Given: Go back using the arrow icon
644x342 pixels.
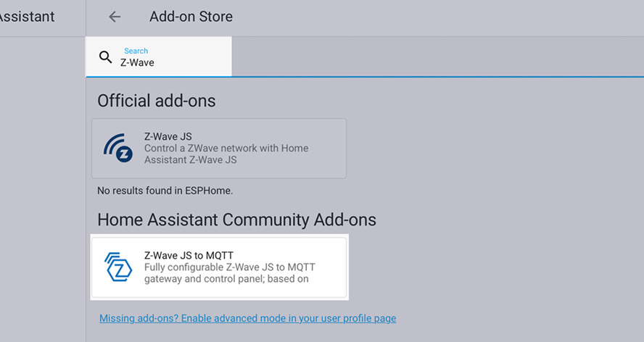Looking at the screenshot, I should 115,17.
